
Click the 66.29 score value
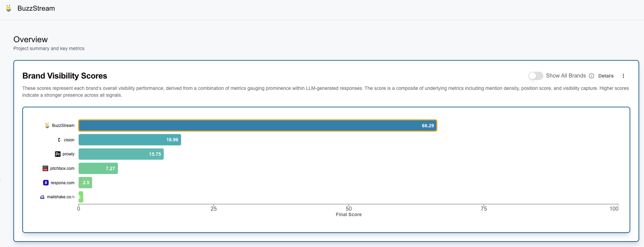click(x=428, y=126)
